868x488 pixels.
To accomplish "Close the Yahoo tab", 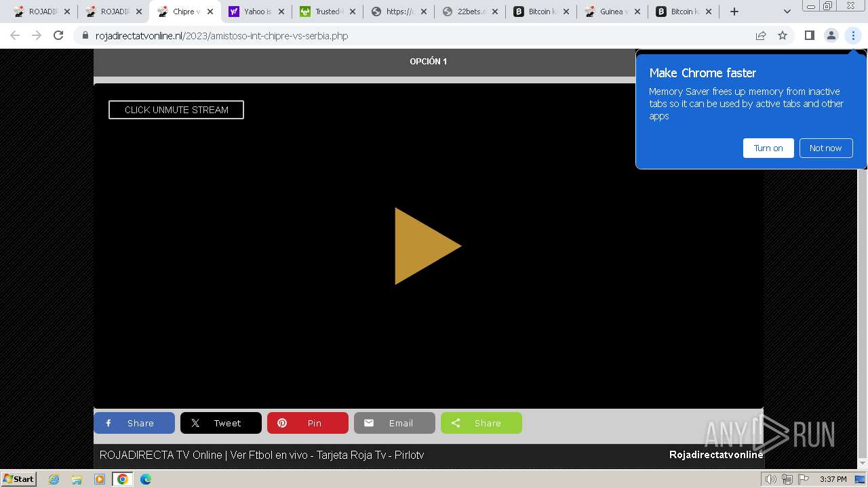I will click(281, 12).
